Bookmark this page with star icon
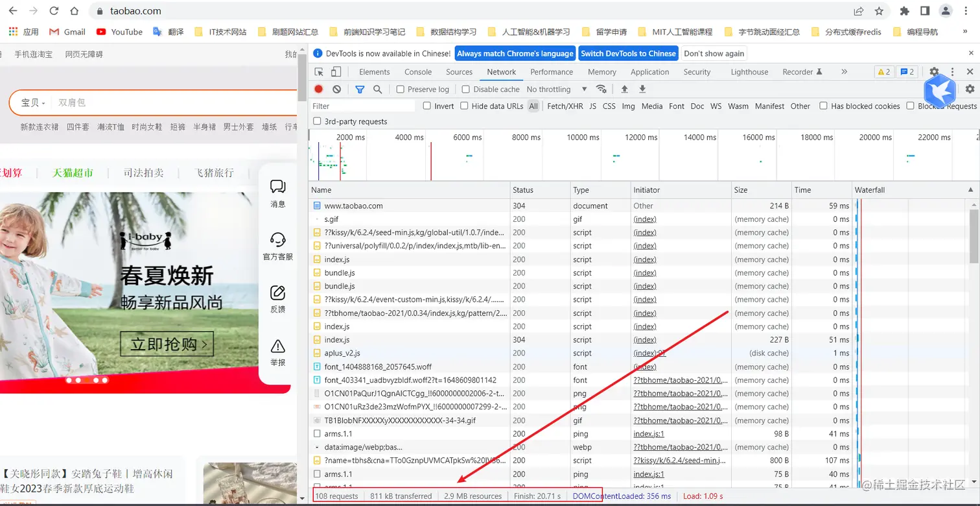980x506 pixels. (x=879, y=11)
